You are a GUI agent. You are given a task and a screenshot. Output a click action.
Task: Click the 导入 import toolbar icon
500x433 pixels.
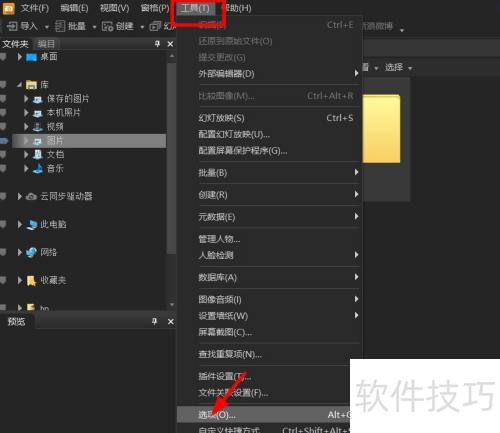point(12,26)
